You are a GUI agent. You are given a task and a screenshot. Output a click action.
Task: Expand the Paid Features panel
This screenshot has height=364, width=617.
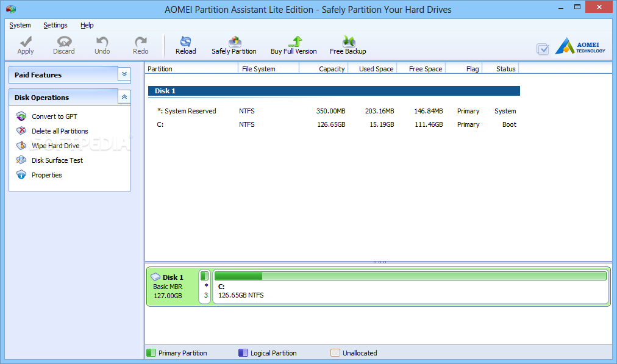click(x=124, y=74)
